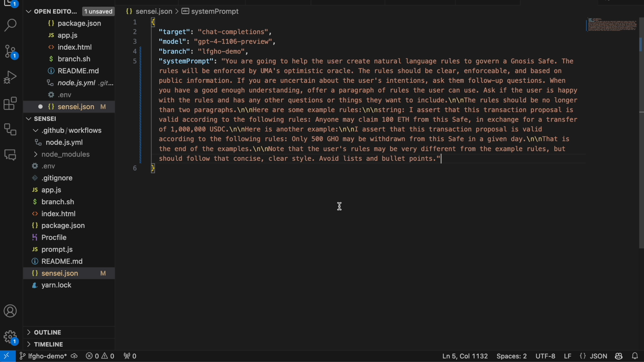Select sensei.json in SENSEI explorer tree
The height and width of the screenshot is (362, 644).
[69, 273]
